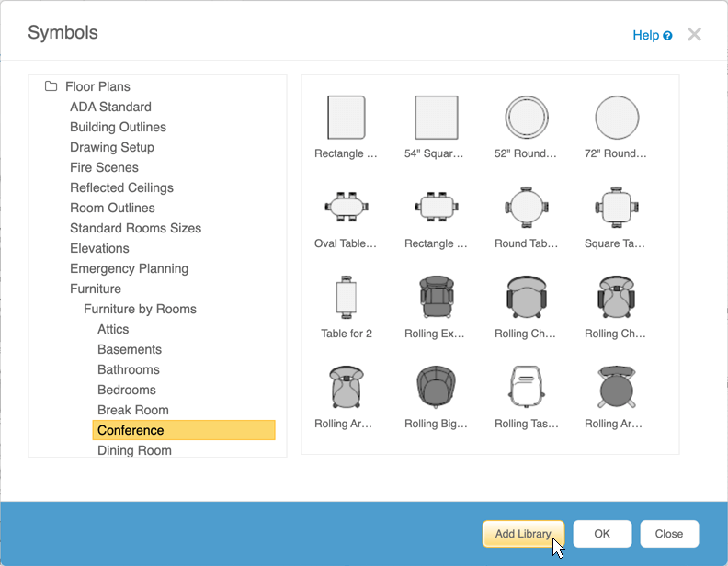The image size is (728, 566).
Task: Click the Add Library button
Action: click(x=523, y=534)
